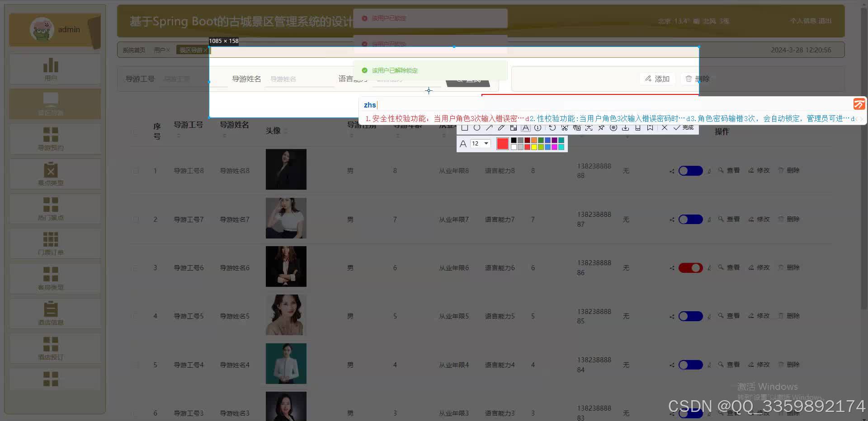Toggle lock switch for 导游工号4
This screenshot has width=868, height=421.
pyautogui.click(x=690, y=365)
